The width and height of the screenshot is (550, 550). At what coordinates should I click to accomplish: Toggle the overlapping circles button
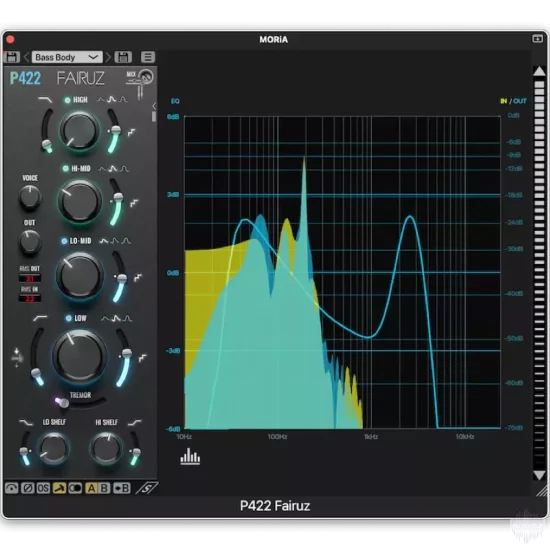[75, 488]
